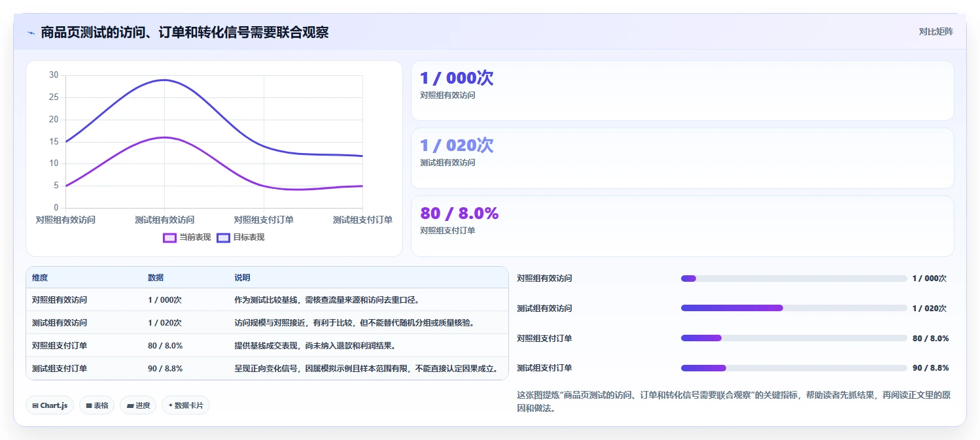Screen dimensions: 980x440
Task: Click the 90 / 8.8% value beside the progress bar
Action: 930,368
